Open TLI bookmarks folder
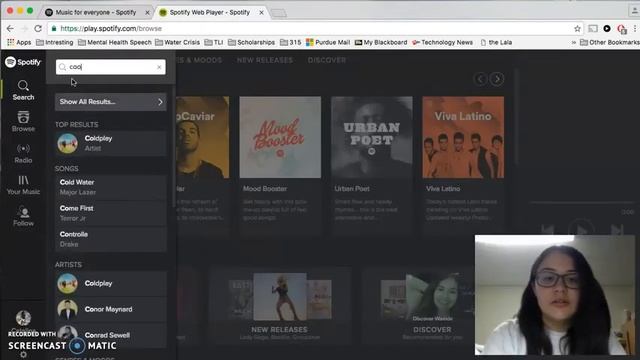 tap(214, 42)
